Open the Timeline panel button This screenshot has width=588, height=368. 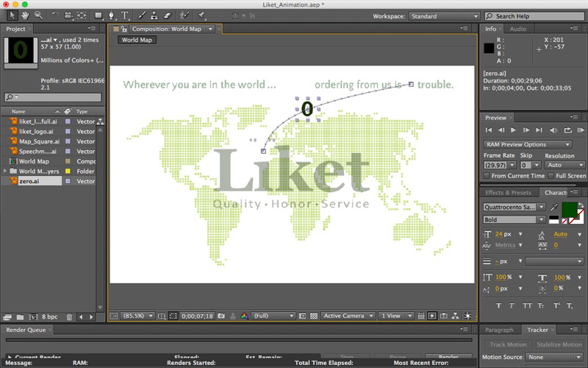click(443, 316)
